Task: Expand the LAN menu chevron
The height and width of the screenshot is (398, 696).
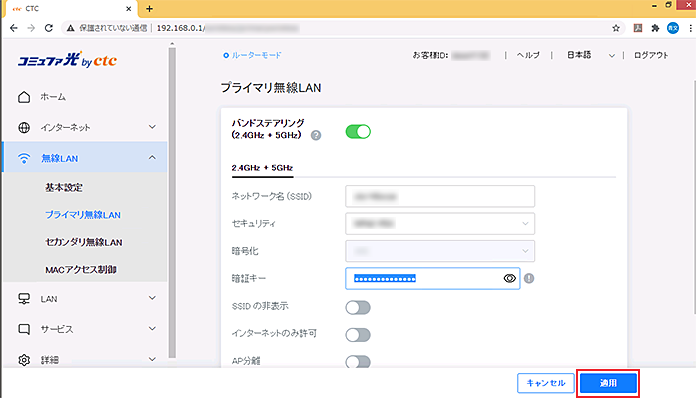Action: coord(152,298)
